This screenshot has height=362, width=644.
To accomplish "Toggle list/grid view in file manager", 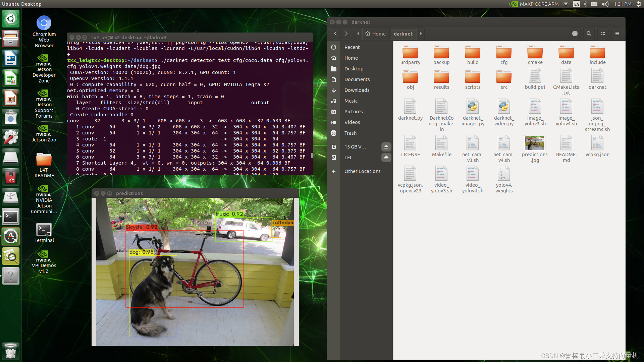I will pos(603,34).
